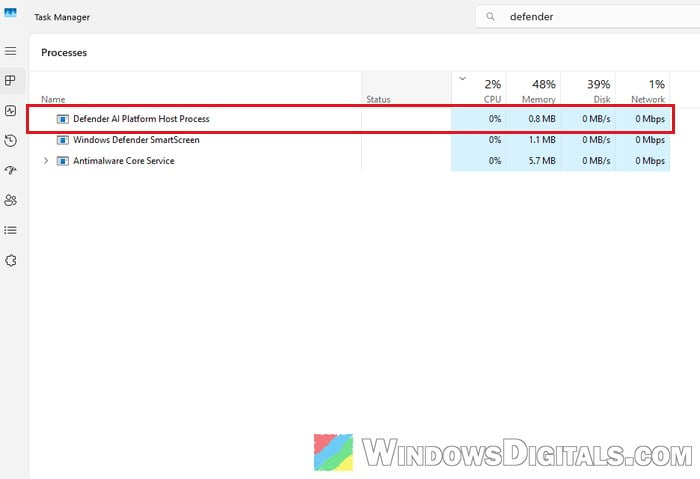This screenshot has width=700, height=479.
Task: Open the App history page
Action: [x=11, y=141]
